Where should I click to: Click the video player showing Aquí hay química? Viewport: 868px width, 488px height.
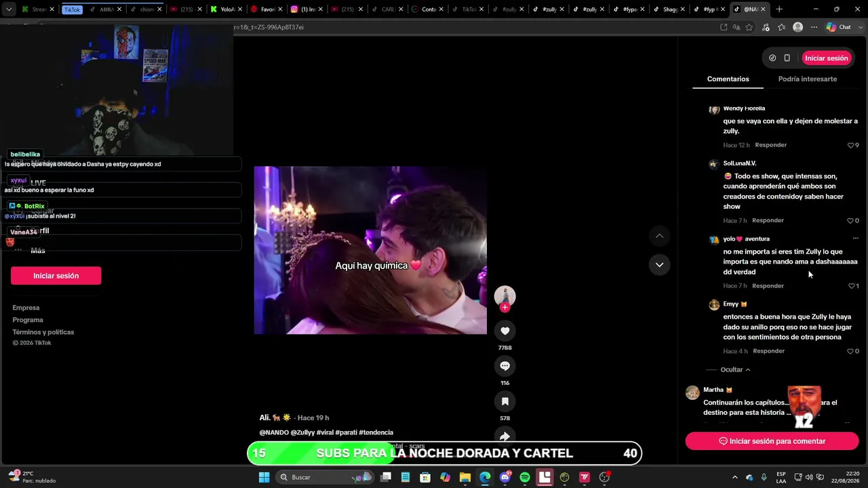(x=370, y=250)
